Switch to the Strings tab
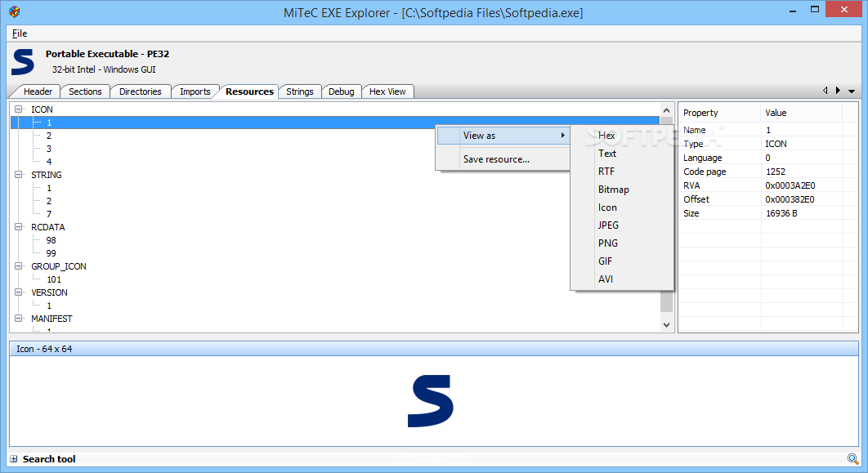Screen dimensions: 868x473 point(299,91)
